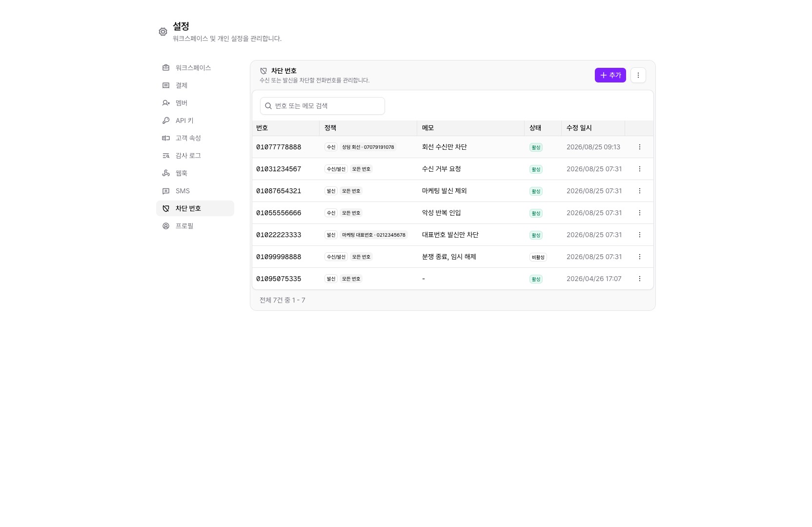Select the number 01087654321

tap(279, 191)
